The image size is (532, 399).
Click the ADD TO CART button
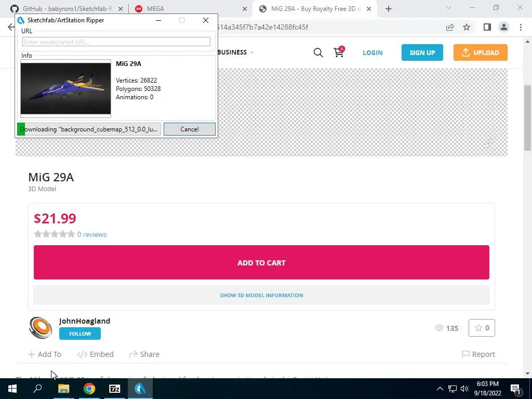coord(261,262)
